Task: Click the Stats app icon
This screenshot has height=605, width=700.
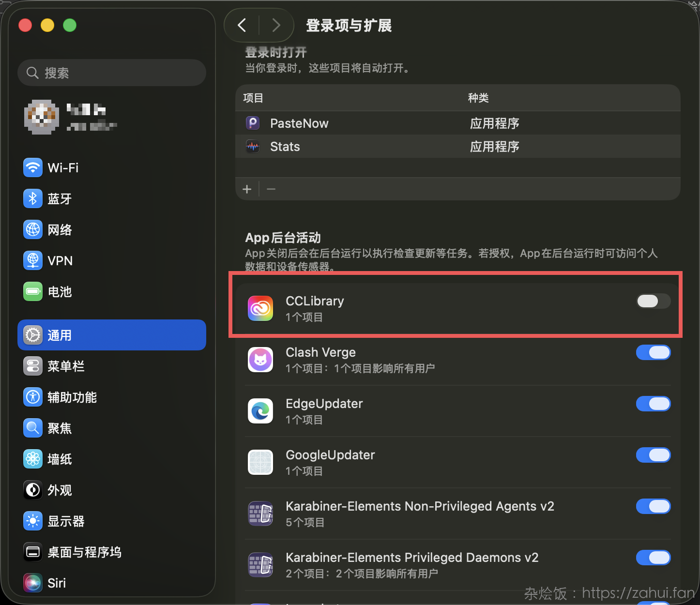Action: click(x=253, y=146)
